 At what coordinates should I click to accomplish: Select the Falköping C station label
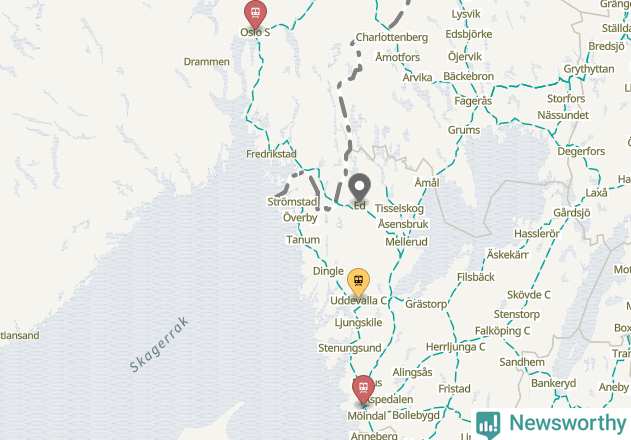click(x=502, y=331)
